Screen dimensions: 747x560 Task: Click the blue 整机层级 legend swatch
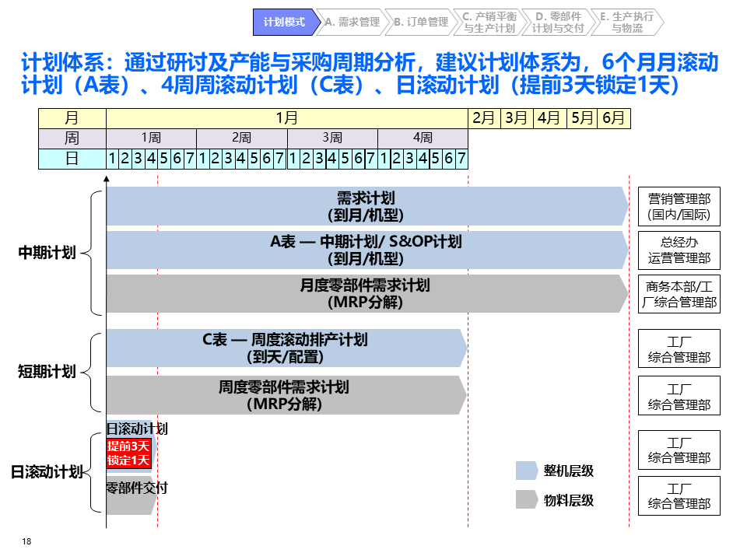click(x=527, y=471)
